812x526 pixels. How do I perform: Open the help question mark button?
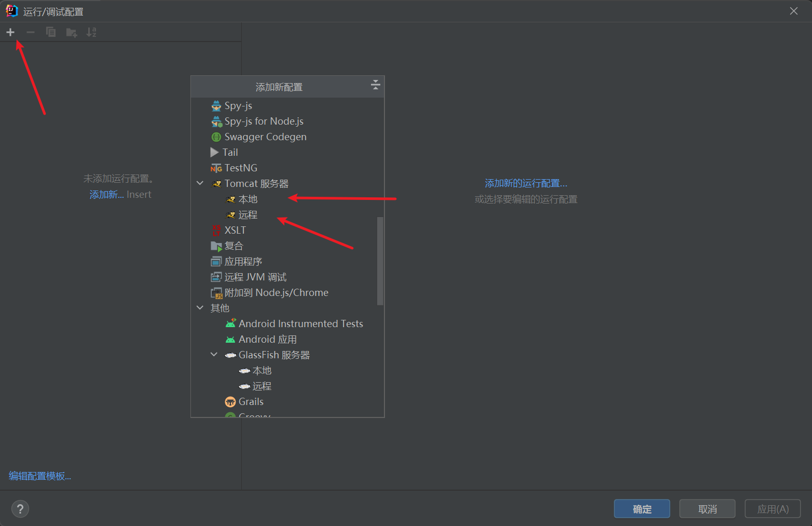pyautogui.click(x=20, y=509)
